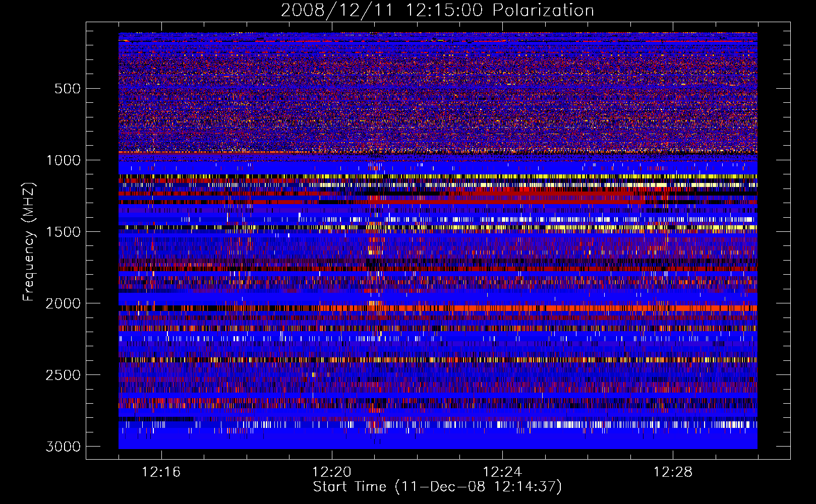Click the 12:28 time tick label
The width and height of the screenshot is (816, 504).
point(673,472)
